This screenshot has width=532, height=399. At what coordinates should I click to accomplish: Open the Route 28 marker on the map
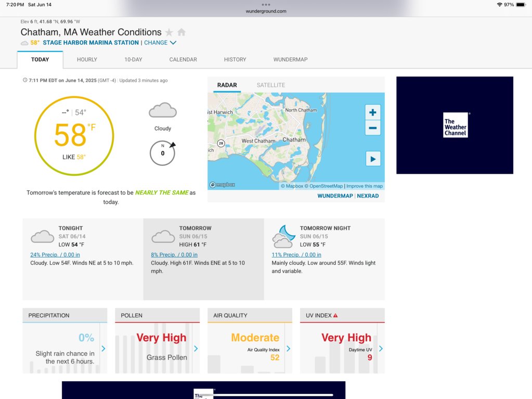coord(221,143)
